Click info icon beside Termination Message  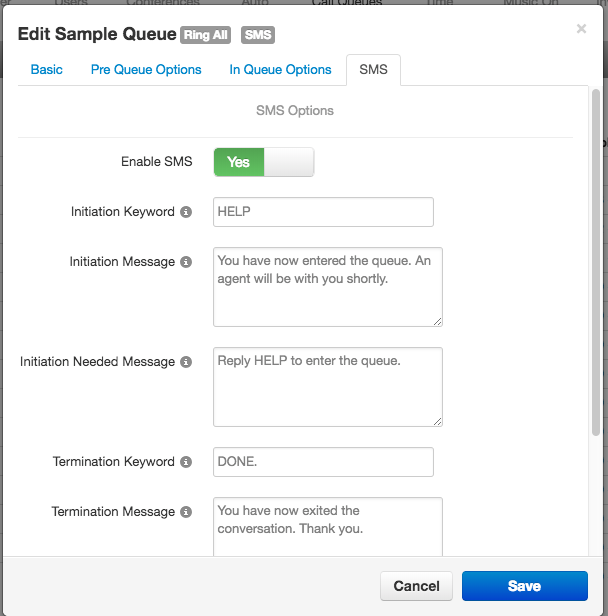[185, 512]
